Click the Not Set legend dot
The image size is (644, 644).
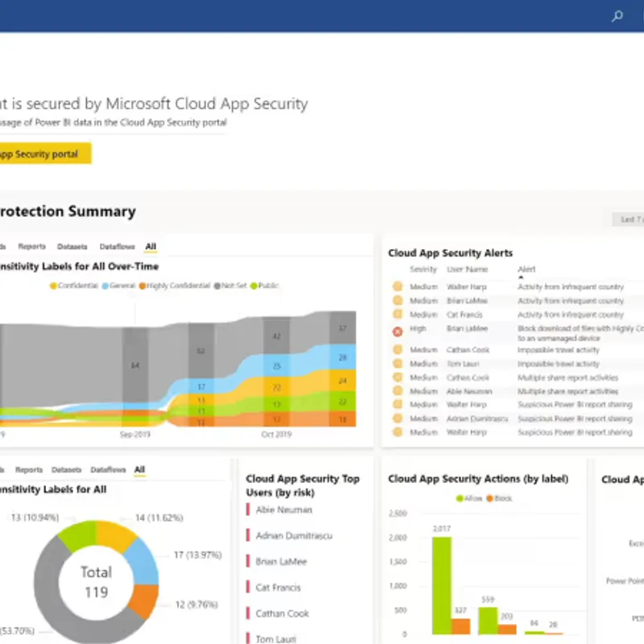[x=217, y=286]
